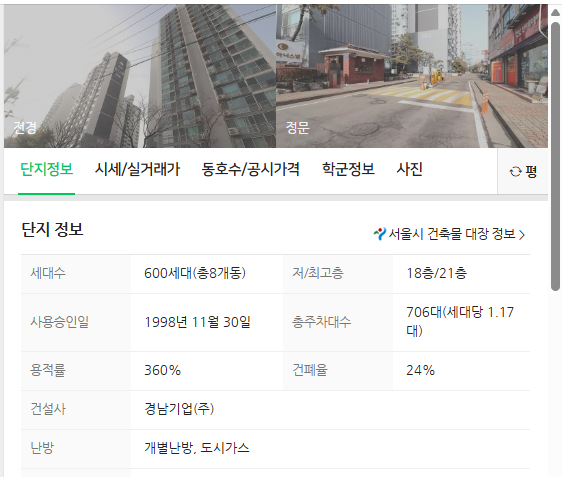
Task: Open the 동호수/공시가격 tab
Action: (251, 170)
